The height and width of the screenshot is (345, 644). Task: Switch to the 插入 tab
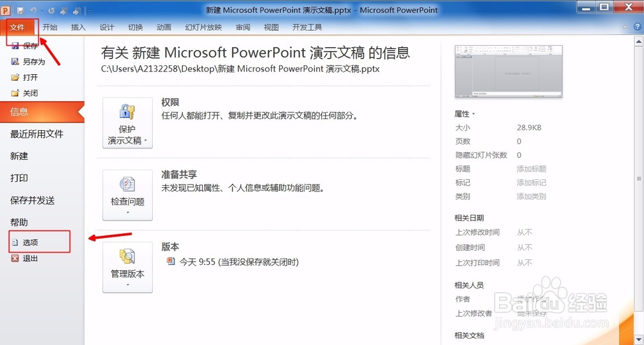tap(79, 27)
